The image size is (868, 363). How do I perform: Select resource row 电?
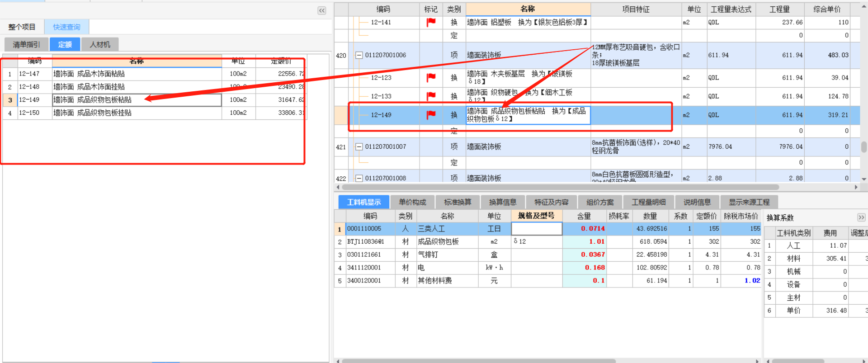click(548, 268)
